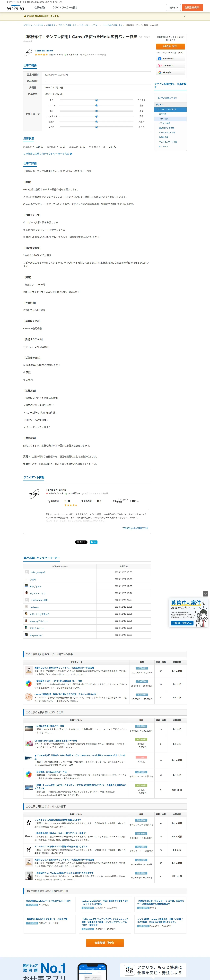The height and width of the screenshot is (980, 210).
Task: Open canvaで画像作成 長期でお仕事できる方歓迎 job link
Action: (66, 694)
